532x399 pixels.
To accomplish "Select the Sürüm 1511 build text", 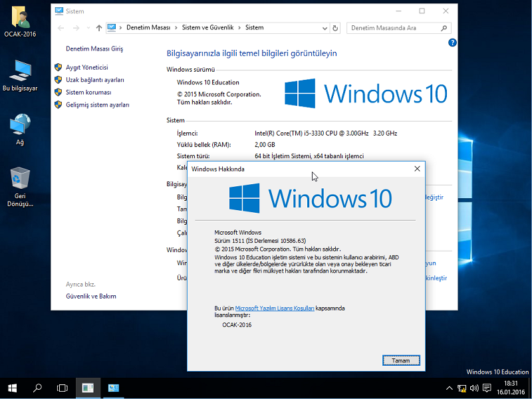I will (260, 241).
